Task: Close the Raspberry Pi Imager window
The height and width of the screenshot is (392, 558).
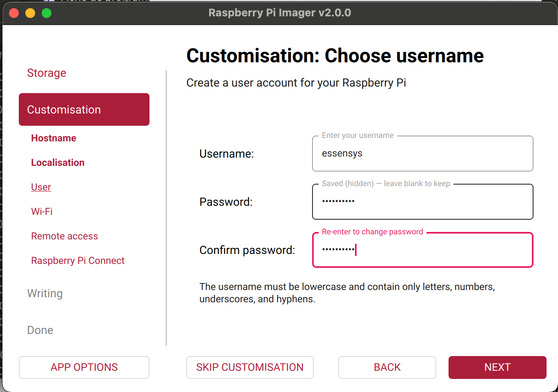Action: pyautogui.click(x=14, y=13)
